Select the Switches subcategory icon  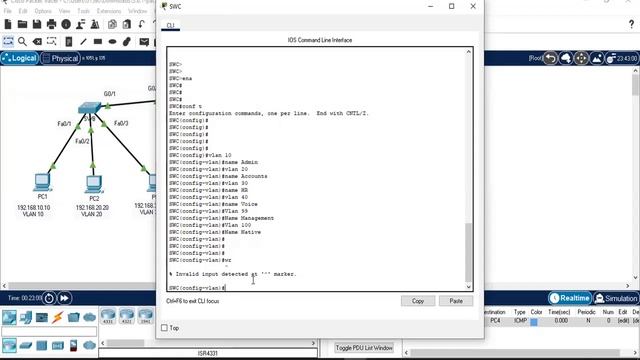tap(26, 346)
